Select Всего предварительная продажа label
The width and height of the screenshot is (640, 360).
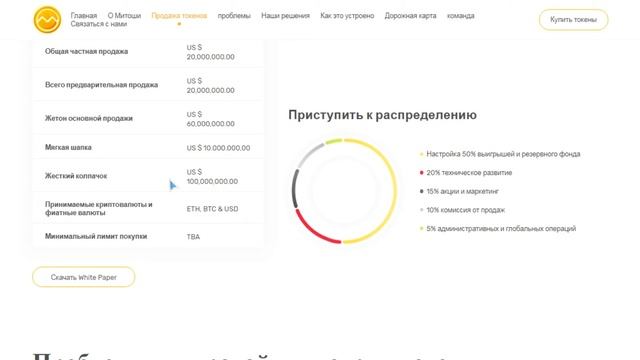101,85
